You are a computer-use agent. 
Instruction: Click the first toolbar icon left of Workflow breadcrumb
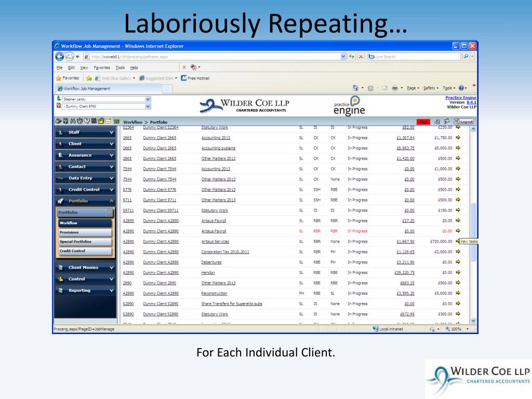point(58,121)
